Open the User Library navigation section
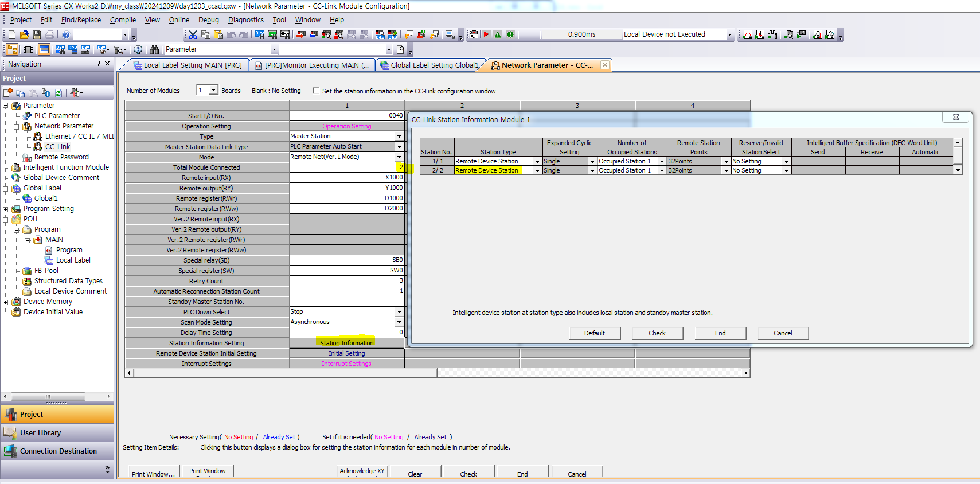980x484 pixels. (x=57, y=433)
